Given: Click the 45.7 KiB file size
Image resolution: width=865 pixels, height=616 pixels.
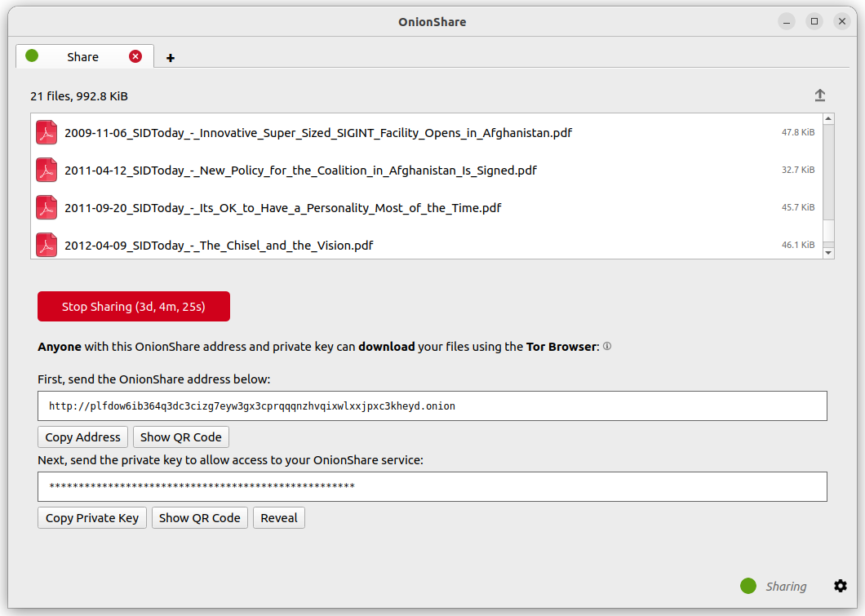Looking at the screenshot, I should [798, 207].
